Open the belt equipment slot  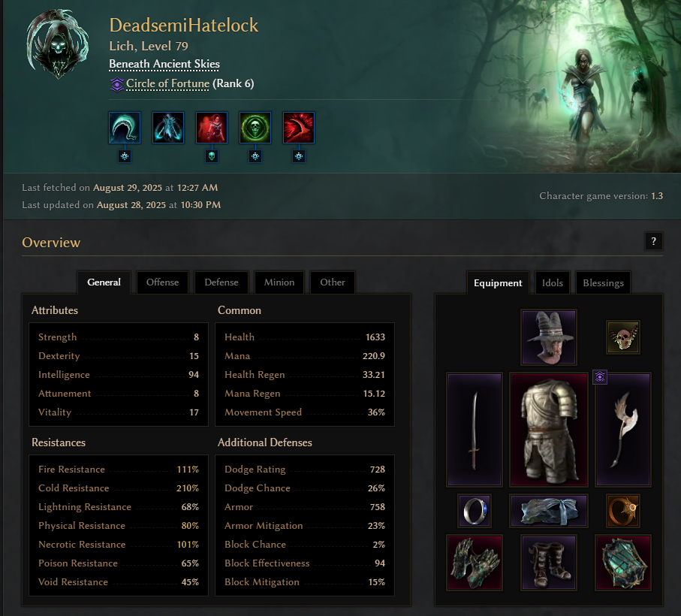pyautogui.click(x=549, y=511)
